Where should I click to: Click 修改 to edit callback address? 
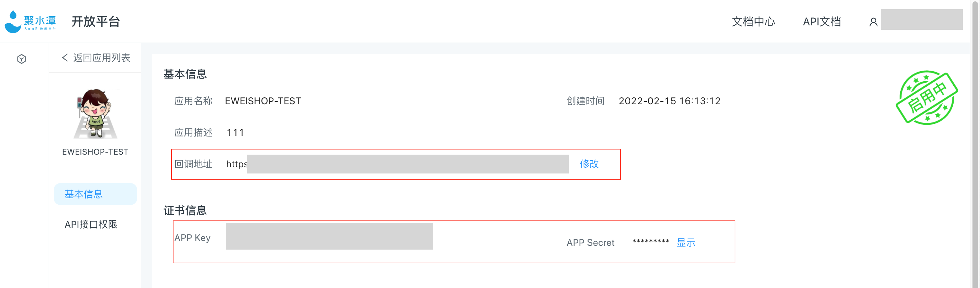[589, 164]
